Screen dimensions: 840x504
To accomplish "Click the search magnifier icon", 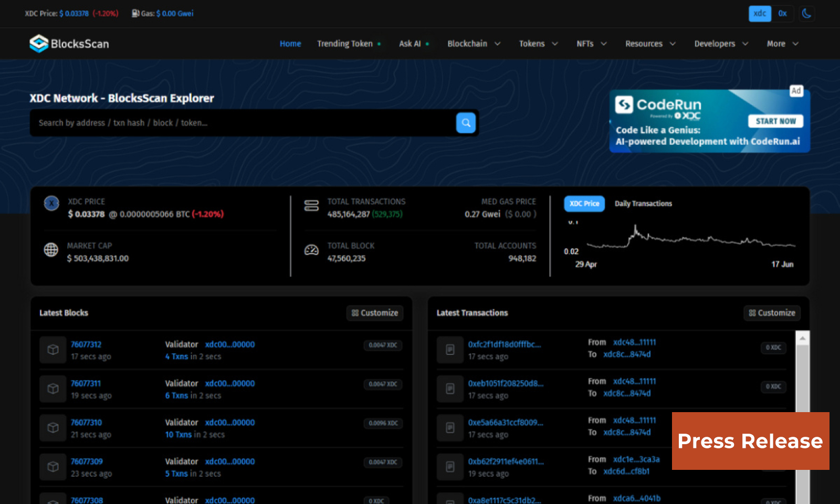I will 465,122.
